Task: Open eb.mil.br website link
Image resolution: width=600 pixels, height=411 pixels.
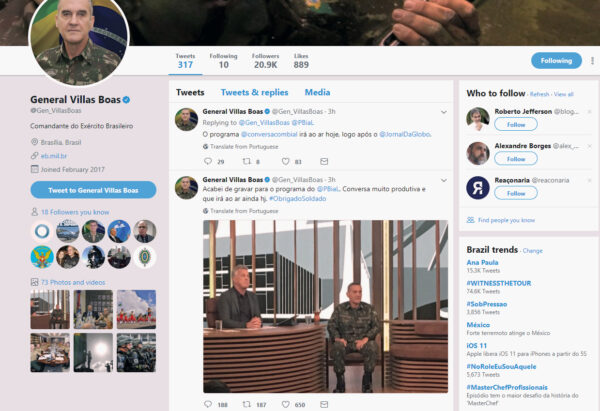Action: [x=54, y=156]
